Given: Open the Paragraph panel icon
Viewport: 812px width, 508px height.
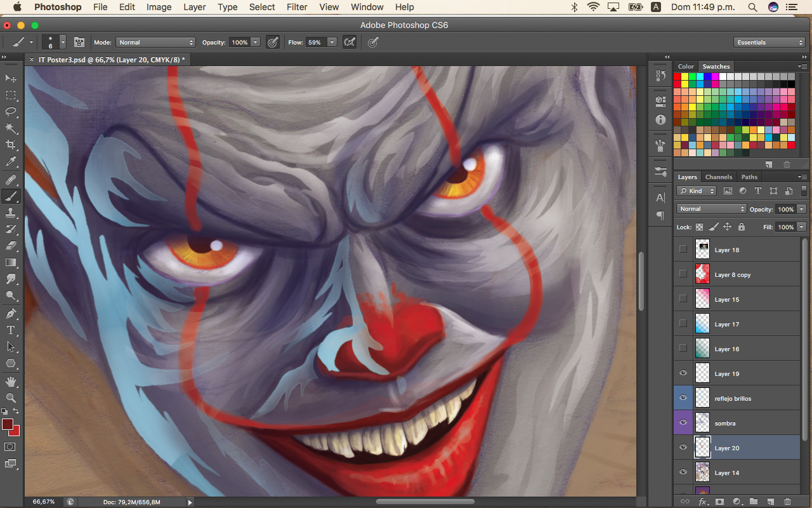Looking at the screenshot, I should (660, 216).
